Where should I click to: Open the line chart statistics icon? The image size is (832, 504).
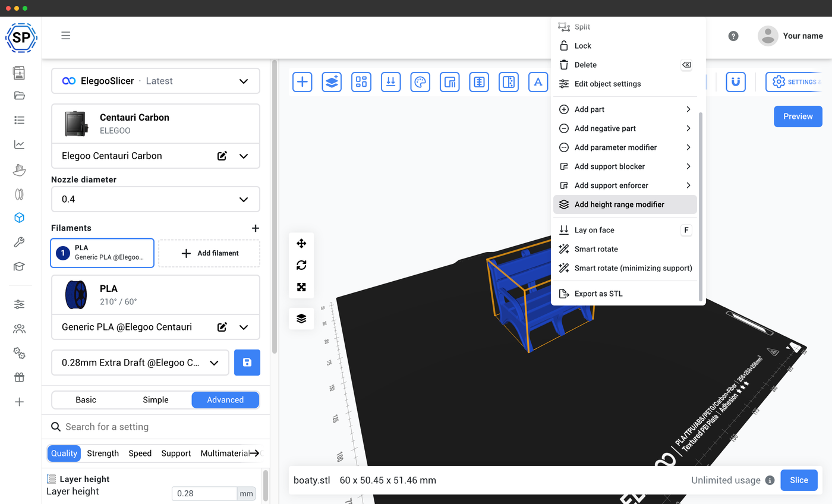pos(19,144)
